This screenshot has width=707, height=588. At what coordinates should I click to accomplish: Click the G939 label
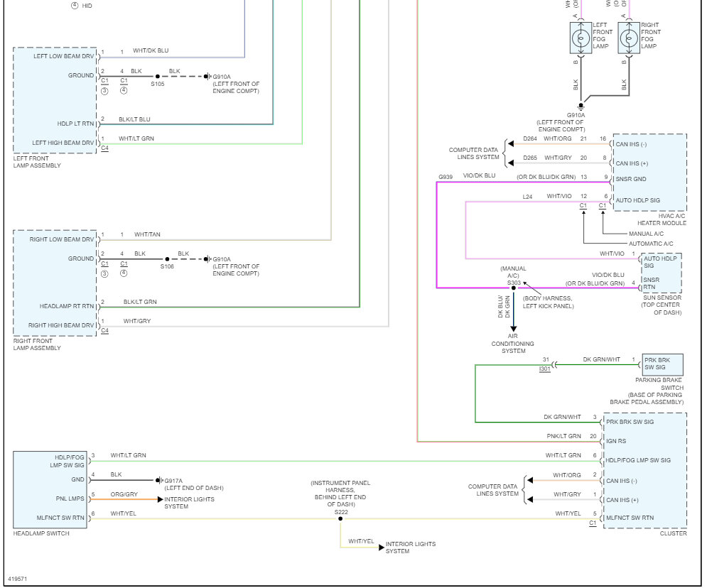[x=446, y=177]
